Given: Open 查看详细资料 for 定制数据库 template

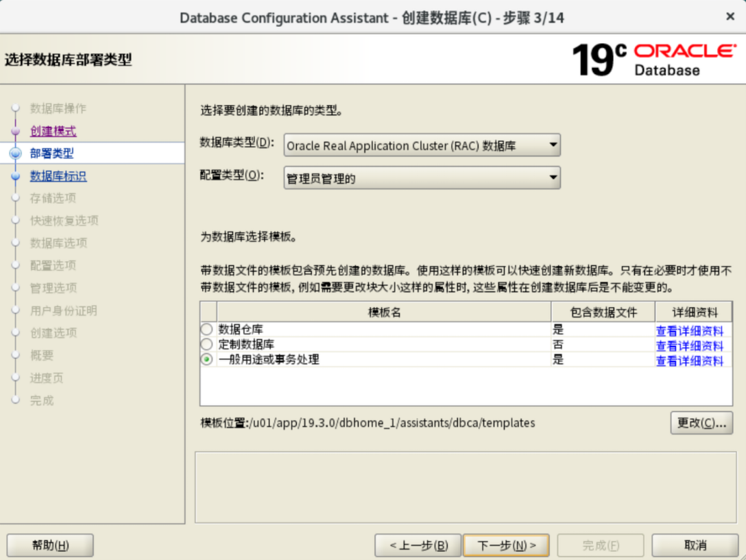Looking at the screenshot, I should pyautogui.click(x=689, y=345).
